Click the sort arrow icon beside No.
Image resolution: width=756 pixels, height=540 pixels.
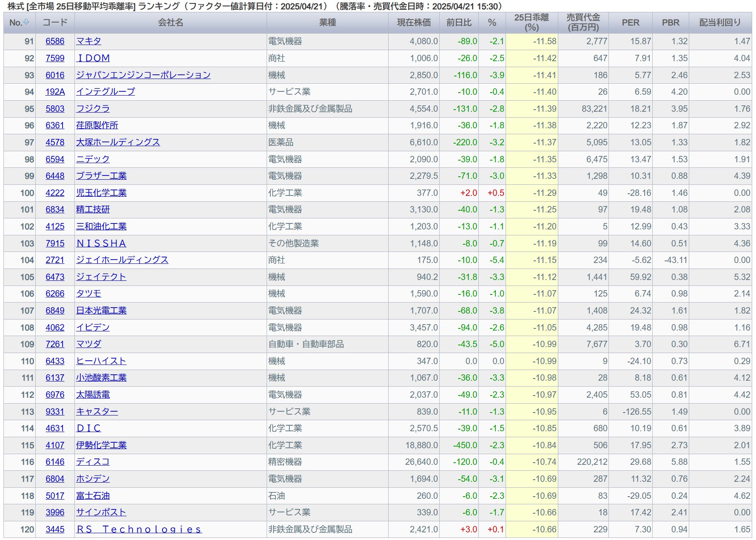click(26, 22)
